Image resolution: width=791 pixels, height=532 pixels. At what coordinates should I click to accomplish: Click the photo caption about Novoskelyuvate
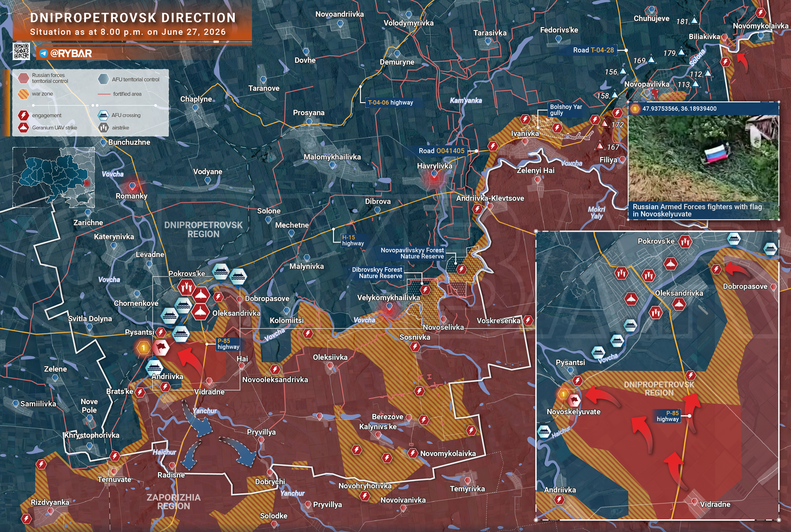(697, 210)
